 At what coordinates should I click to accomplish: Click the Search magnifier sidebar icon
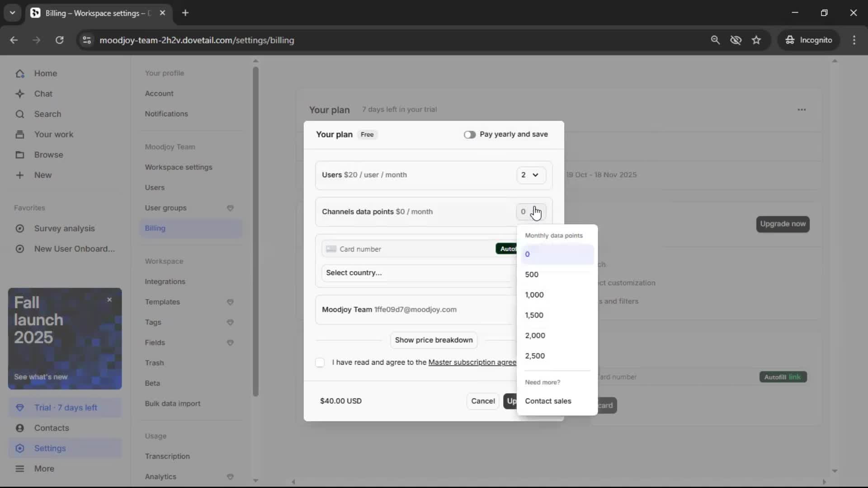click(20, 114)
